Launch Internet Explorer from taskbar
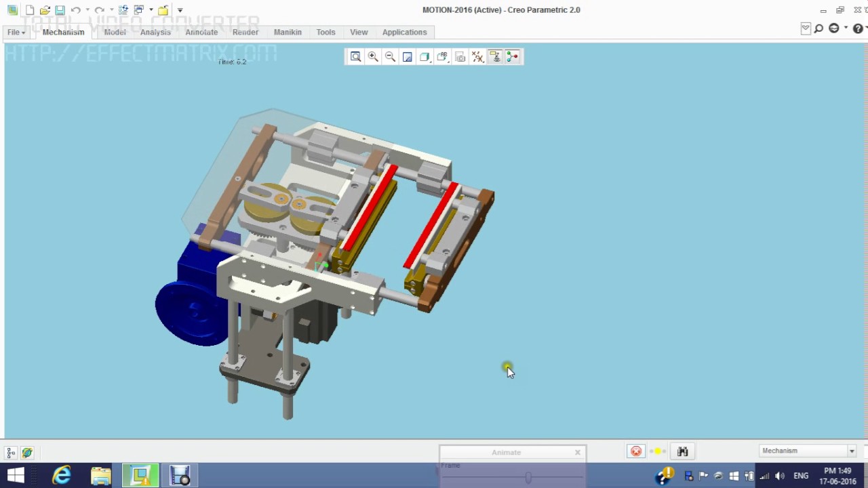The image size is (868, 488). tap(61, 476)
